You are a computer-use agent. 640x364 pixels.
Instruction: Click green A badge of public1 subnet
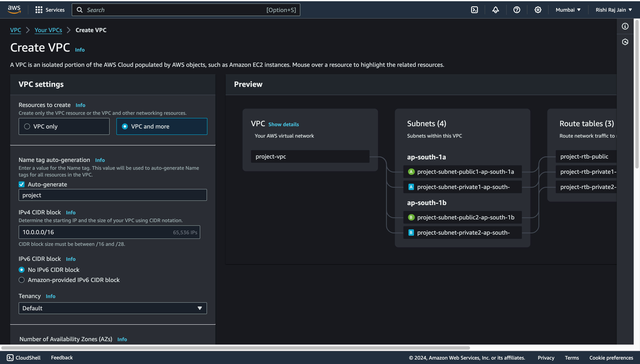[411, 172]
